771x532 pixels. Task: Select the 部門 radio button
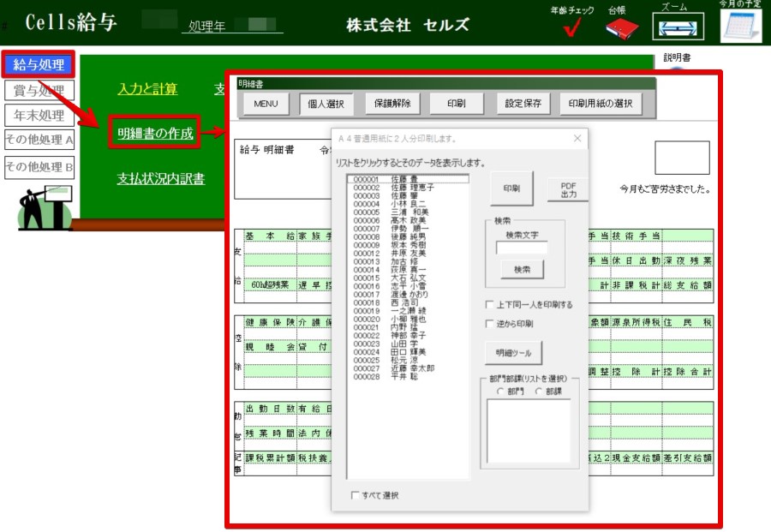(x=500, y=392)
